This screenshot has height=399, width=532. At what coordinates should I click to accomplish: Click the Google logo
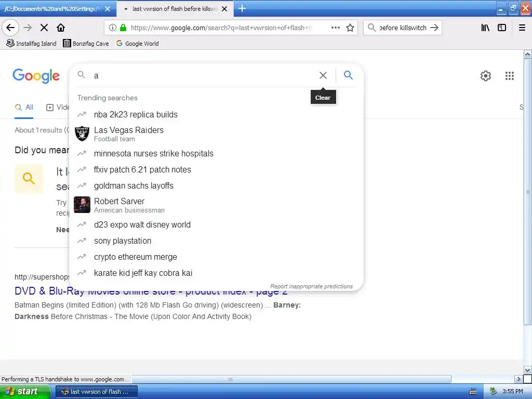pos(36,76)
